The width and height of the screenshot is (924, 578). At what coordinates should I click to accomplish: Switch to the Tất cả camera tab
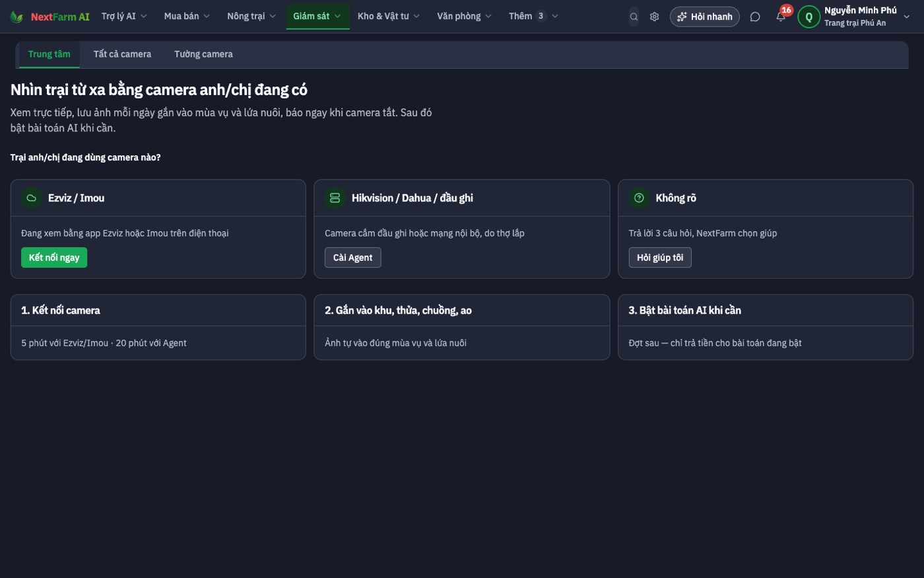122,54
